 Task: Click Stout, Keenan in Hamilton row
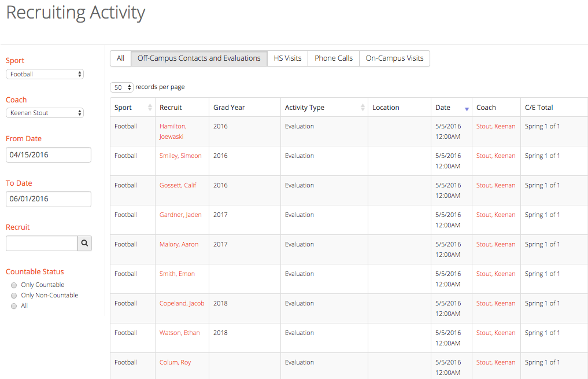pyautogui.click(x=495, y=127)
